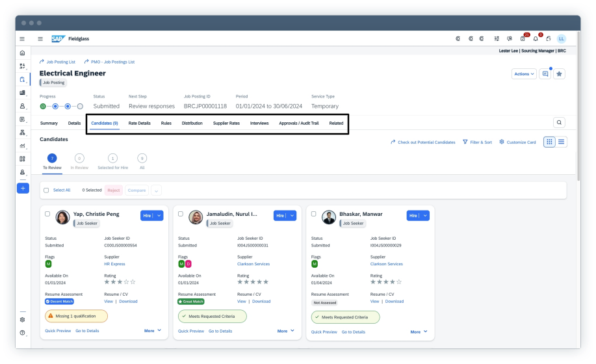The image size is (596, 364).
Task: Click the search icon on tab bar
Action: point(559,122)
